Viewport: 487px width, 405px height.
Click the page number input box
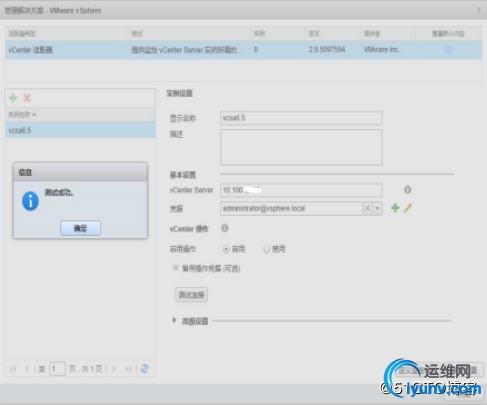pos(57,369)
